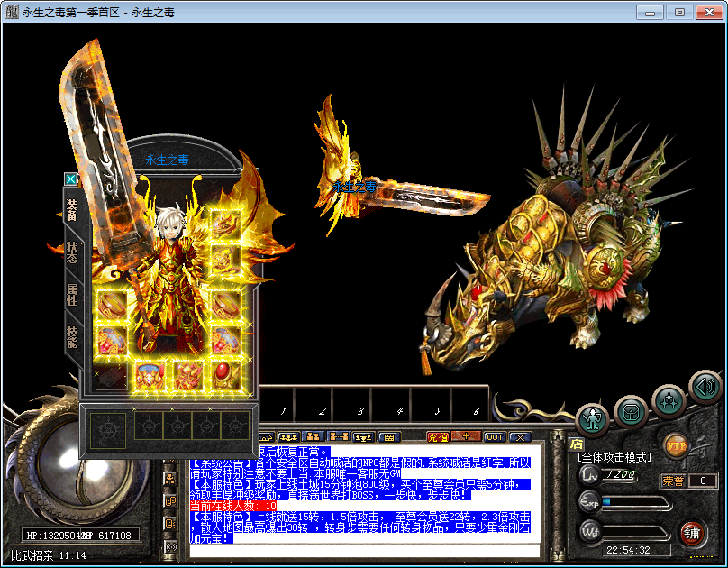Select the empty dark slot bottom left

tap(112, 376)
